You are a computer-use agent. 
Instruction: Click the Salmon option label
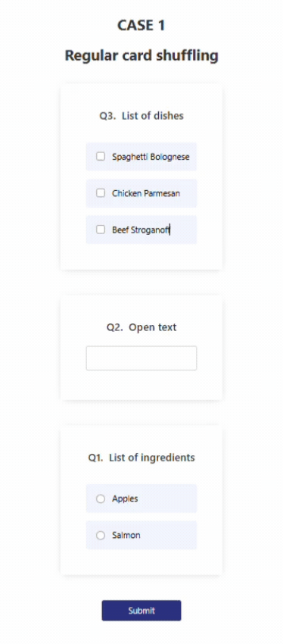click(x=126, y=535)
